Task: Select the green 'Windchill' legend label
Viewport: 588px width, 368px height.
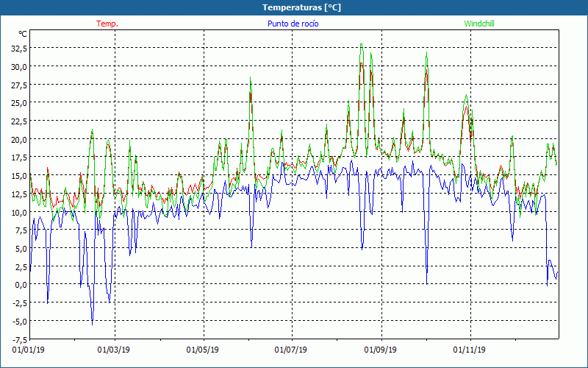Action: (x=479, y=24)
